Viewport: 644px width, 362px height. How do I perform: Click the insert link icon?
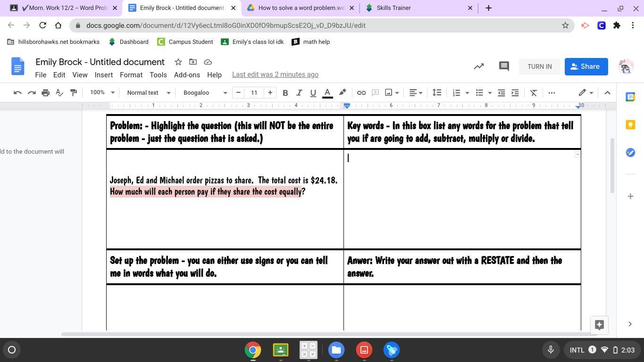point(361,93)
